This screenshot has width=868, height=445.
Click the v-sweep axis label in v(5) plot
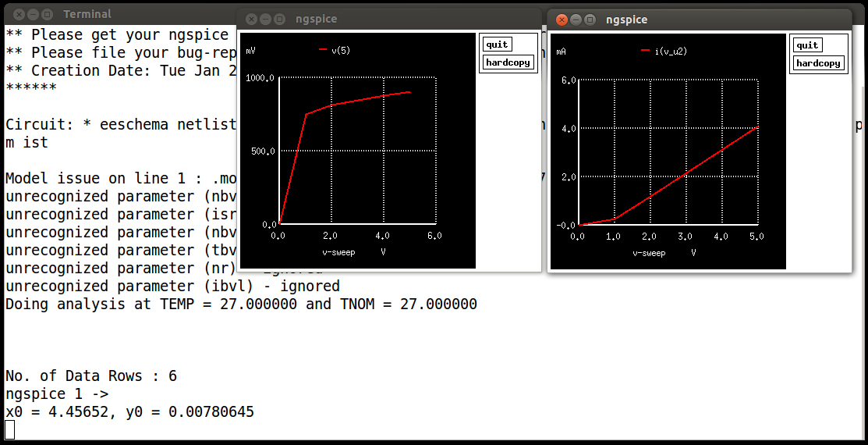click(x=338, y=252)
